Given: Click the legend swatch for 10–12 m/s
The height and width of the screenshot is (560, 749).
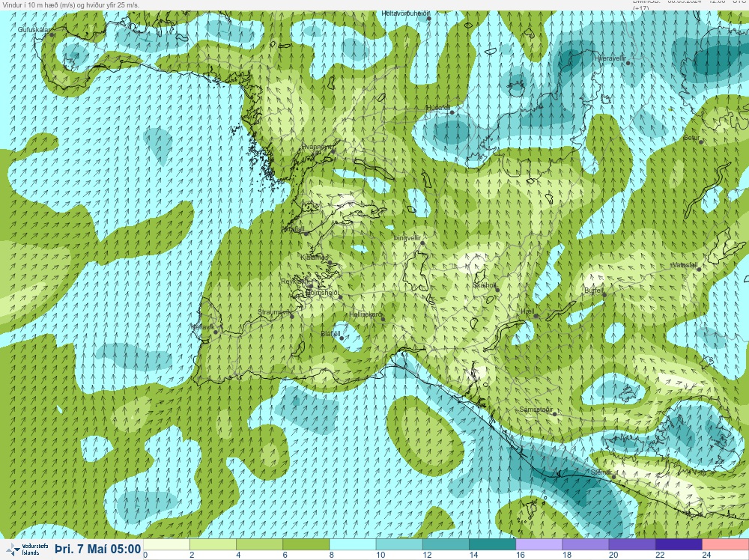Looking at the screenshot, I should click(399, 544).
